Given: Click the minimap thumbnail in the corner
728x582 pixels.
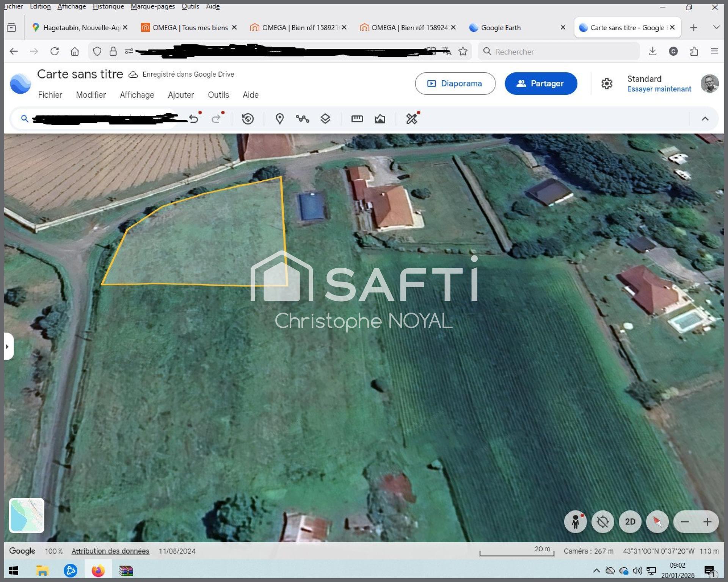Looking at the screenshot, I should coord(27,515).
